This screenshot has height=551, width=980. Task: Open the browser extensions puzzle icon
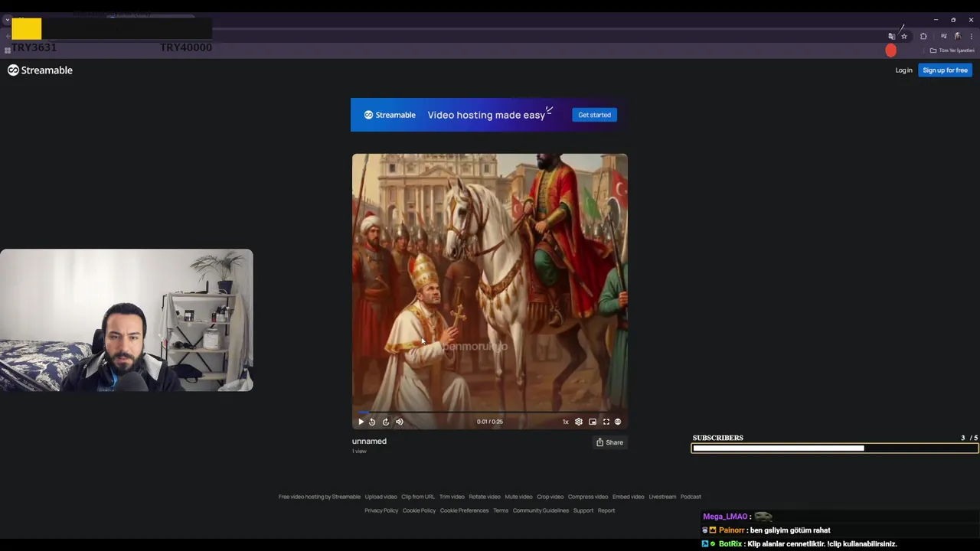tap(923, 36)
